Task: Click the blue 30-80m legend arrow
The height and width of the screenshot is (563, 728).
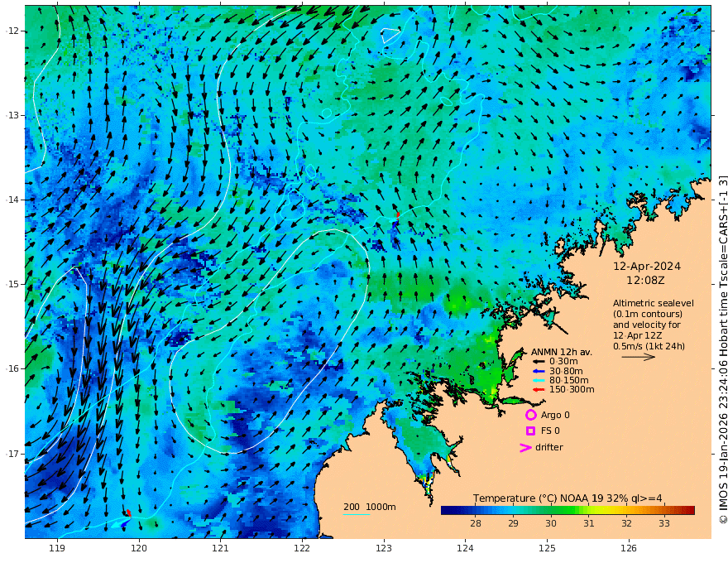Action: [538, 371]
